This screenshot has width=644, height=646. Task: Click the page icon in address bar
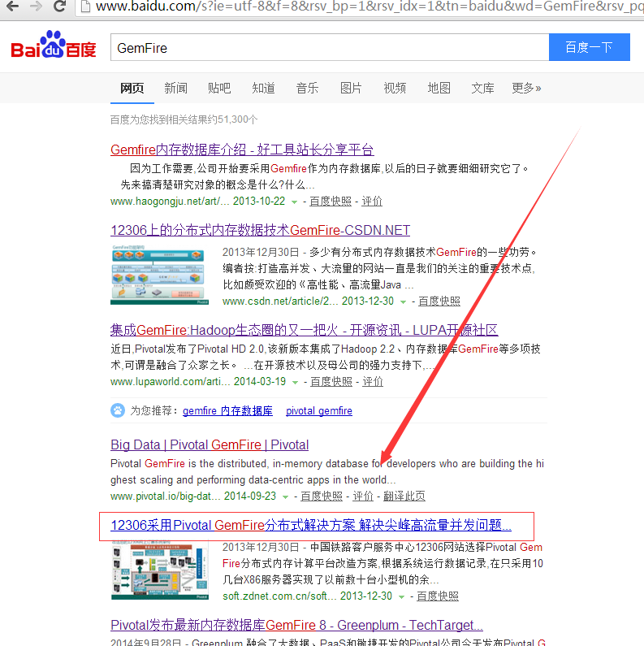[x=85, y=7]
